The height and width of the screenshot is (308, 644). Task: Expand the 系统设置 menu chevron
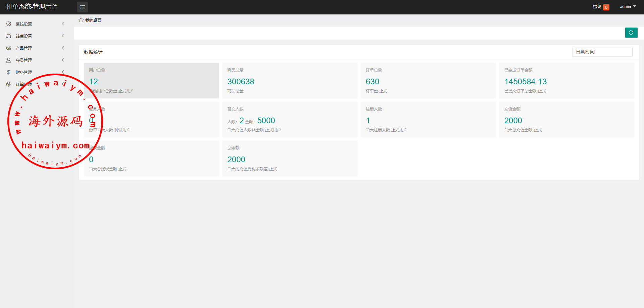(x=63, y=24)
